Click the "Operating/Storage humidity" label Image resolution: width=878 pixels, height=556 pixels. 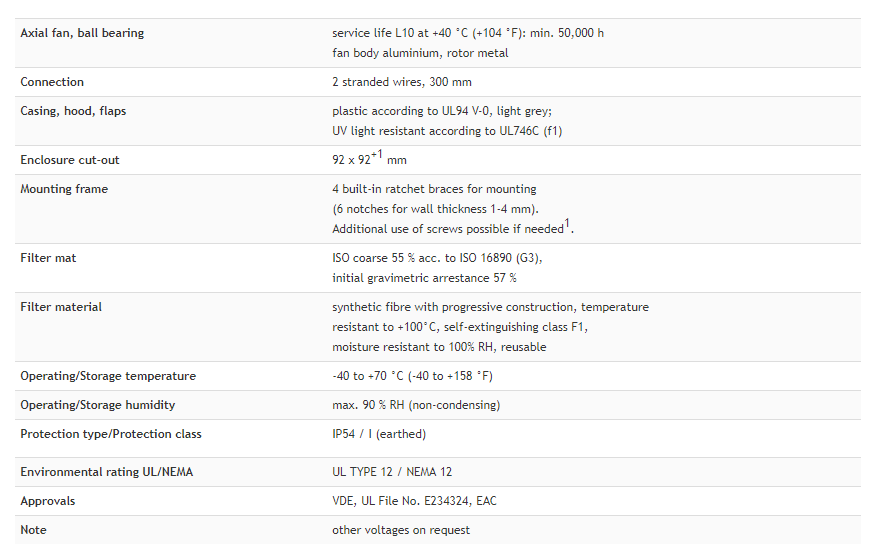pos(98,405)
